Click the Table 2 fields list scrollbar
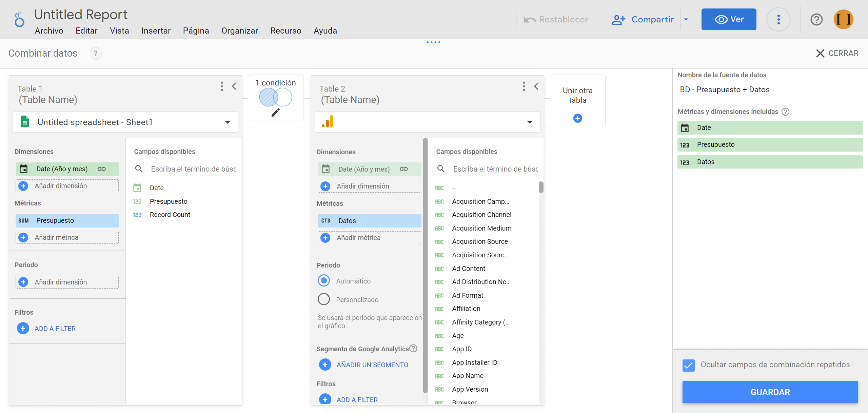This screenshot has height=413, width=868. pyautogui.click(x=541, y=187)
